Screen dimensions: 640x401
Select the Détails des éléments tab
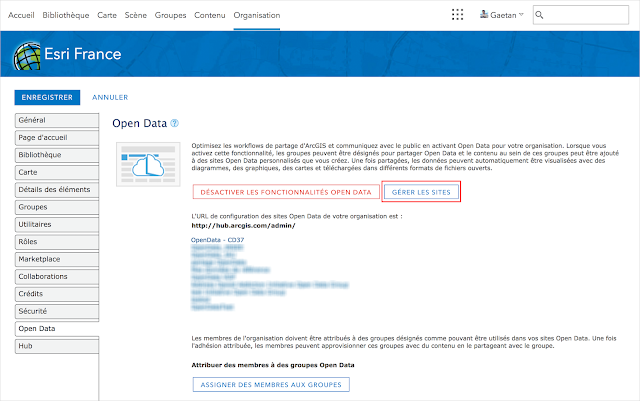click(x=57, y=190)
